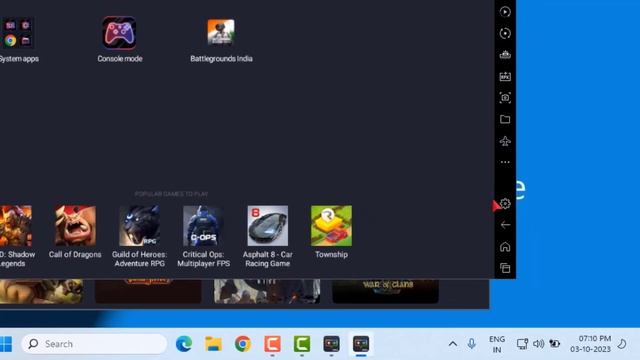Change ENG IN input language
The image size is (640, 360).
497,344
